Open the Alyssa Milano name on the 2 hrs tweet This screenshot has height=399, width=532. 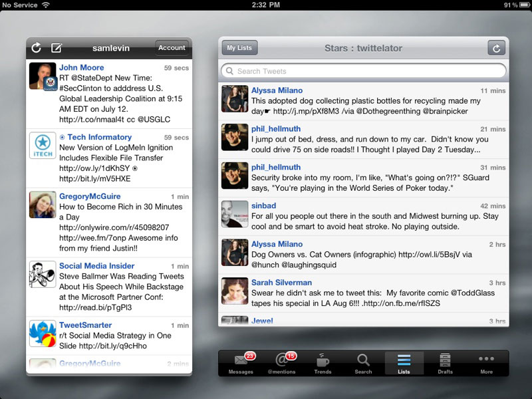tap(277, 244)
